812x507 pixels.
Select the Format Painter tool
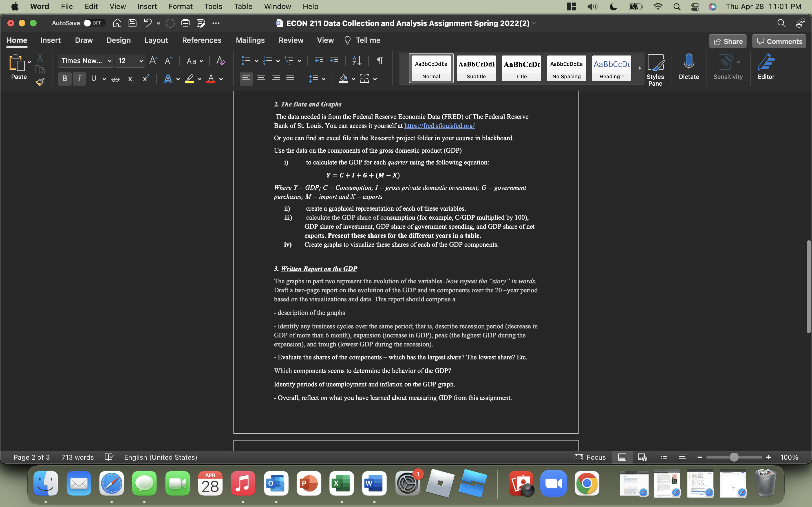coord(39,81)
